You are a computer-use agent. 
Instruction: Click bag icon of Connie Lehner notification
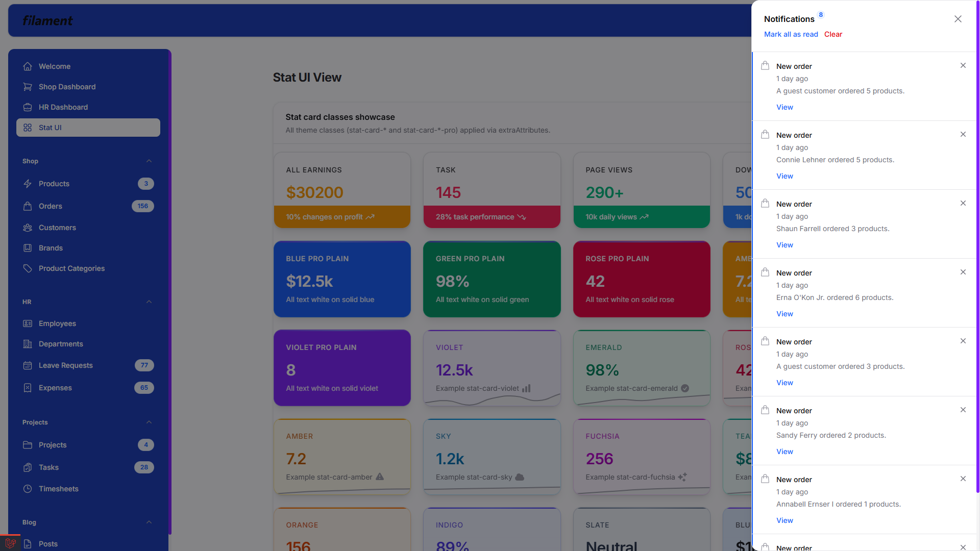point(765,134)
